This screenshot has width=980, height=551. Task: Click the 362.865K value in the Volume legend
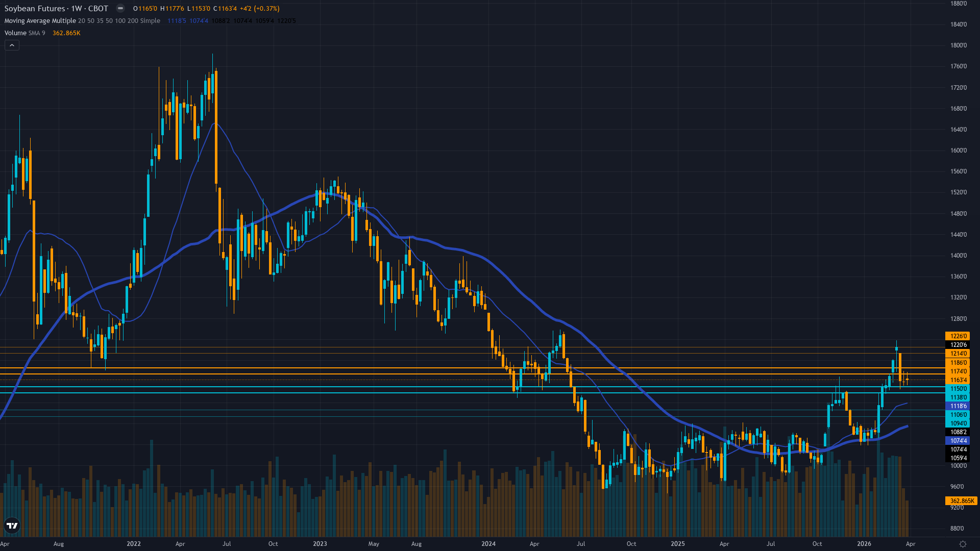[x=66, y=33]
